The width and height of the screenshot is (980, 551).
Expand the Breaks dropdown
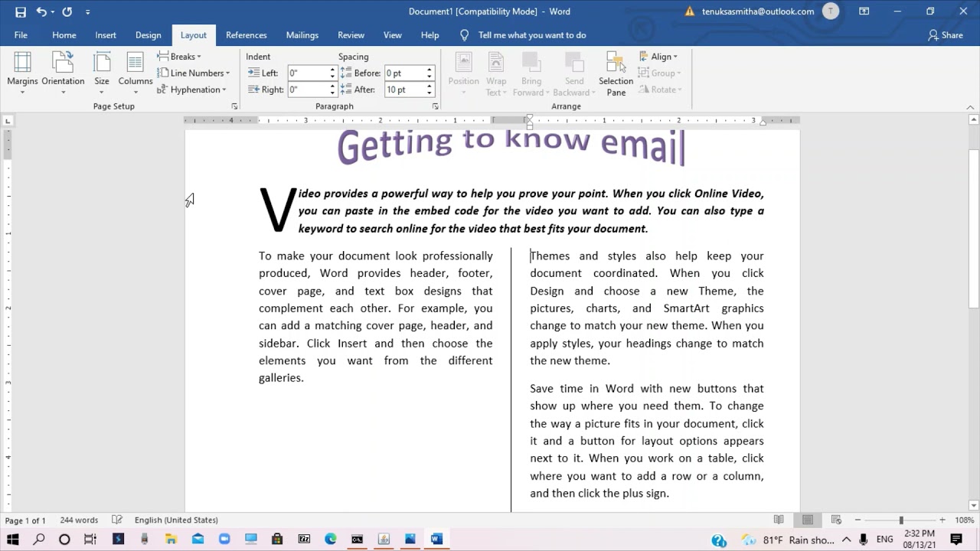point(179,57)
